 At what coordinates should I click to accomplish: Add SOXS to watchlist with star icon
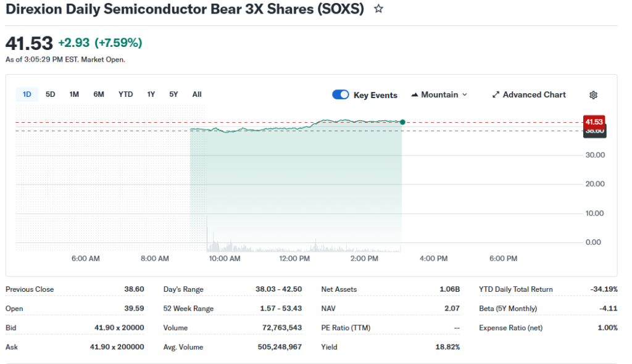(379, 9)
